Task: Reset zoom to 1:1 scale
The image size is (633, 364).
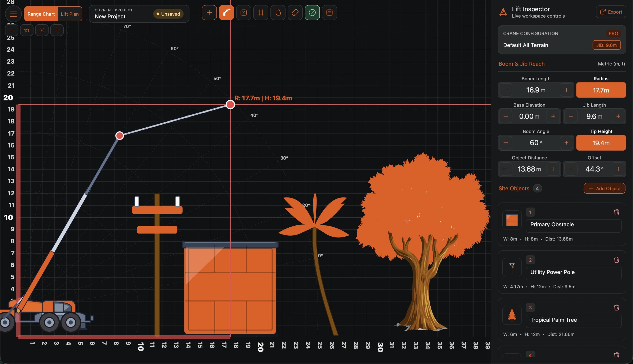Action: (x=27, y=30)
